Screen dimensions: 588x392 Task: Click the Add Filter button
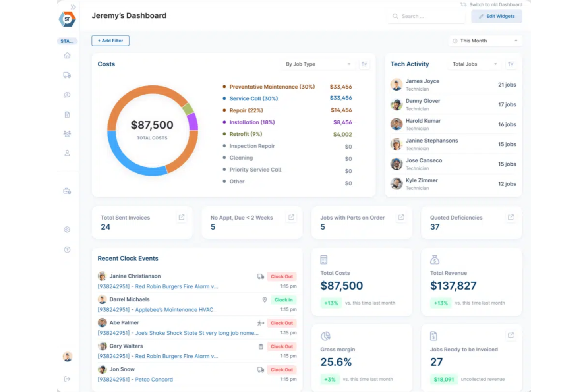pyautogui.click(x=110, y=41)
